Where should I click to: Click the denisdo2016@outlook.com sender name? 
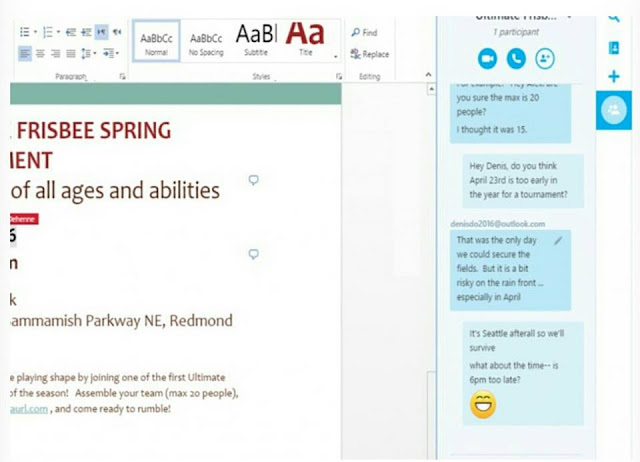tap(498, 224)
